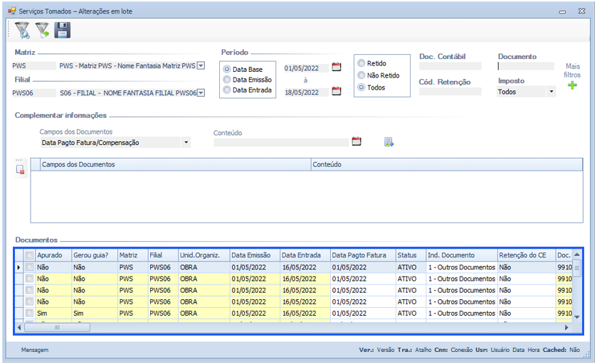Save changes with the floppy disk icon
597x364 pixels.
(x=63, y=30)
